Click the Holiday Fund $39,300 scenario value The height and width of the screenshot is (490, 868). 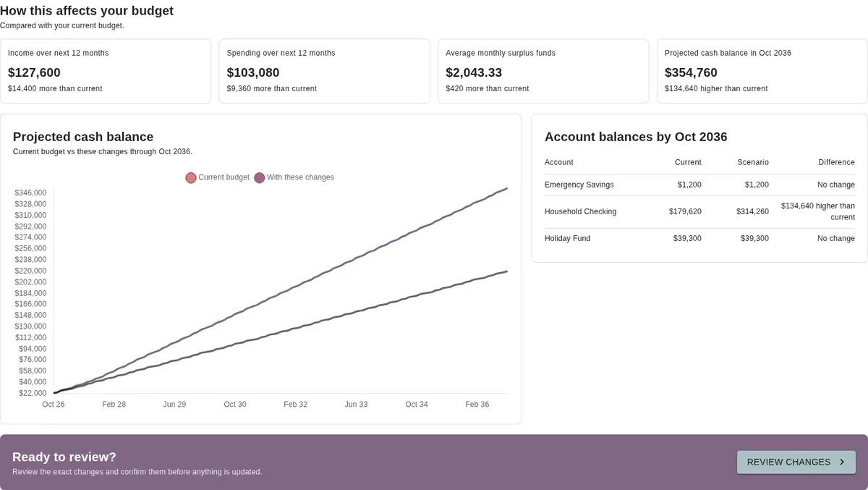[754, 238]
